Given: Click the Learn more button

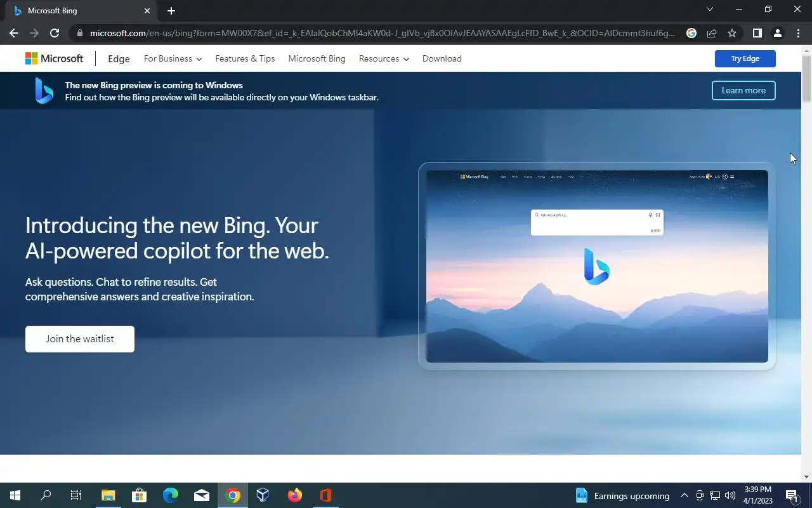Looking at the screenshot, I should [743, 90].
